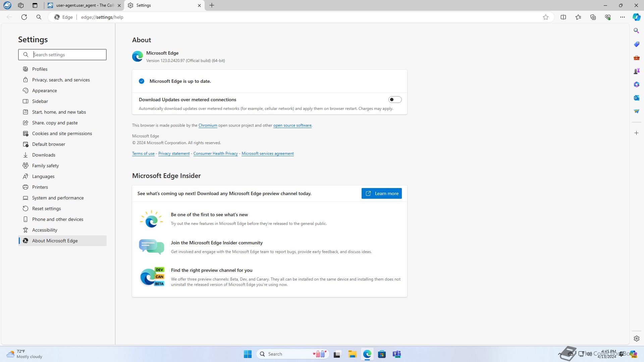644x362 pixels.
Task: Open Privacy, search, and services settings
Action: tap(62, 80)
